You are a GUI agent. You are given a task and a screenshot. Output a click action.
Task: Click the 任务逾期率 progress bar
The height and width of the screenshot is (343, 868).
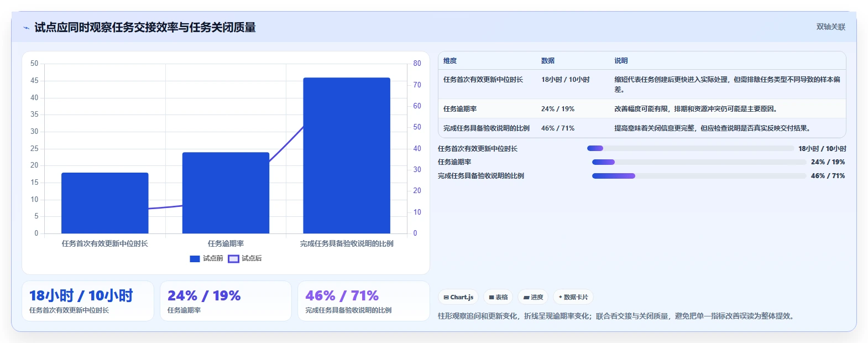pyautogui.click(x=699, y=162)
